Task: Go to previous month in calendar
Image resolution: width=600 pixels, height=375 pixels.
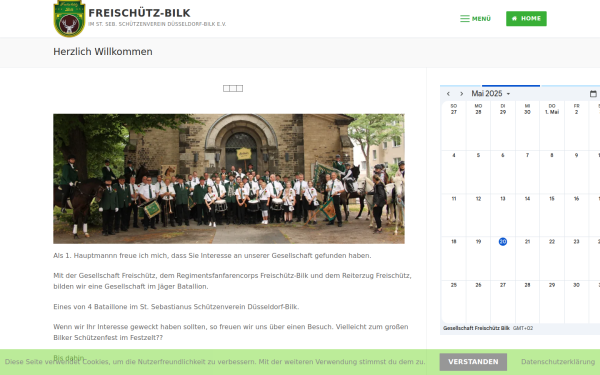Action: point(448,94)
